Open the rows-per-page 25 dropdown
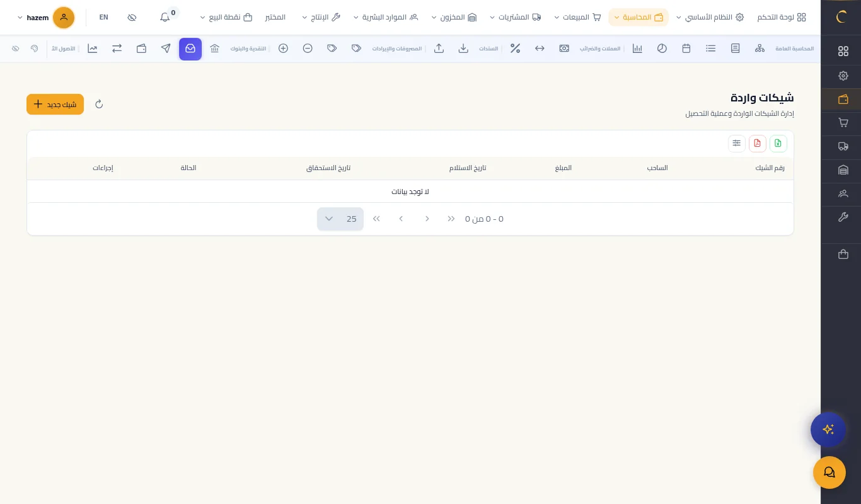861x504 pixels. coord(340,219)
